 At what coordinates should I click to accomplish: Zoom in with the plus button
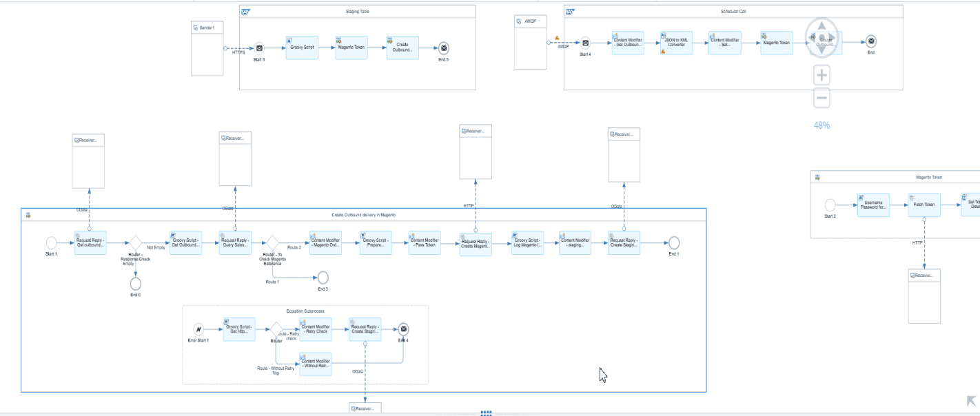point(821,74)
